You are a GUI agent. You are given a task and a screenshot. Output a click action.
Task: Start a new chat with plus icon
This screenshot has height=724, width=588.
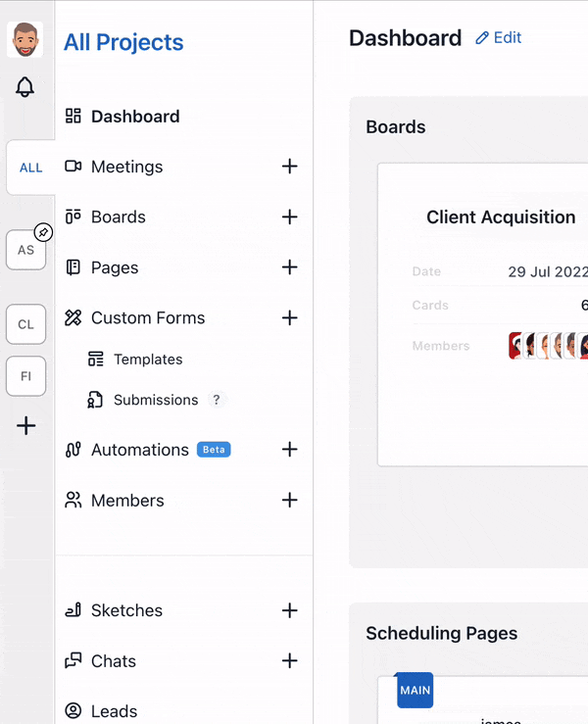click(x=289, y=660)
